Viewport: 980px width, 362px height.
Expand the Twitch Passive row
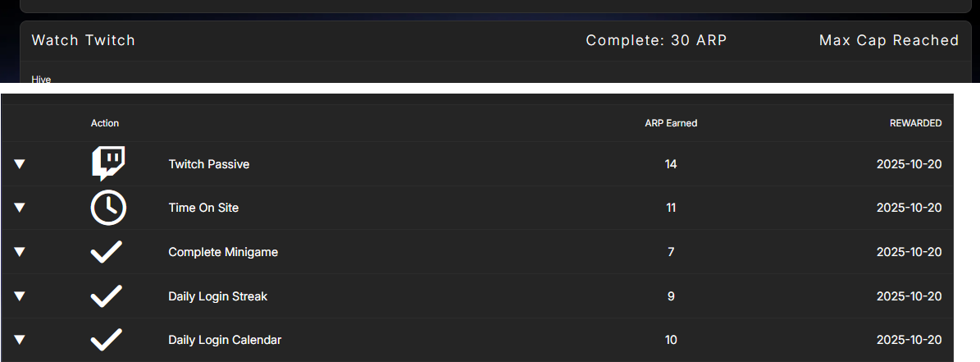coord(20,164)
